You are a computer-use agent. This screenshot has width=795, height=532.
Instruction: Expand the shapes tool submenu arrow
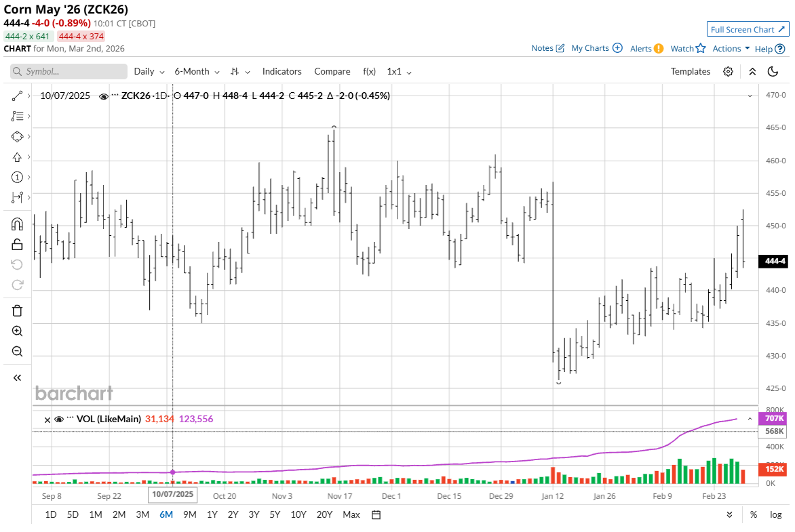click(29, 136)
